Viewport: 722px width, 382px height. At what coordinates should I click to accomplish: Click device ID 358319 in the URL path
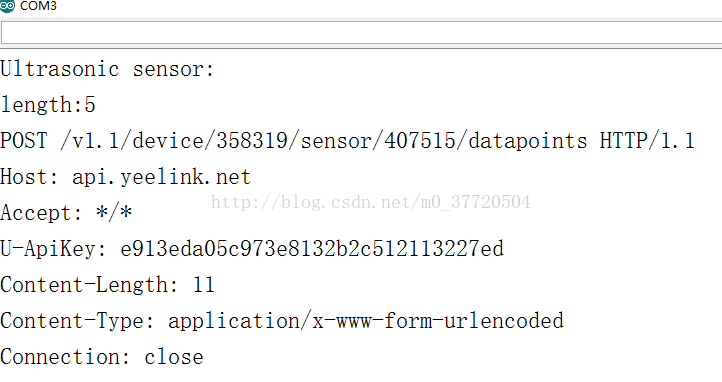252,140
